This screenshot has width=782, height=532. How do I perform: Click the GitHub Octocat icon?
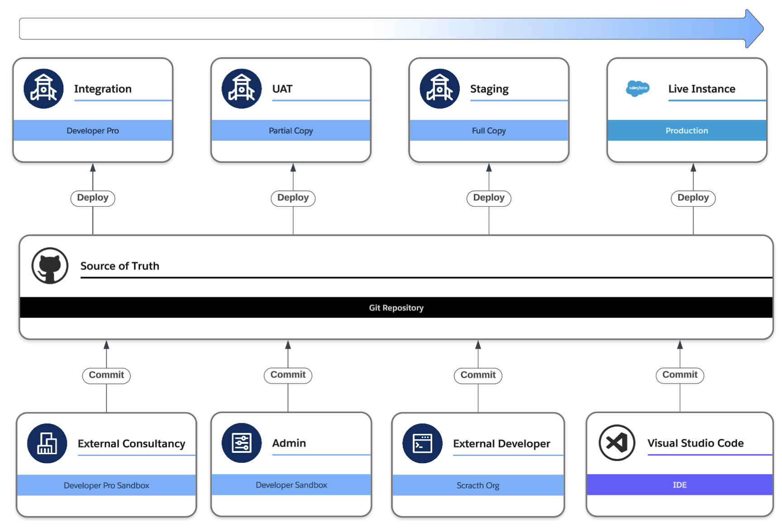coord(50,266)
